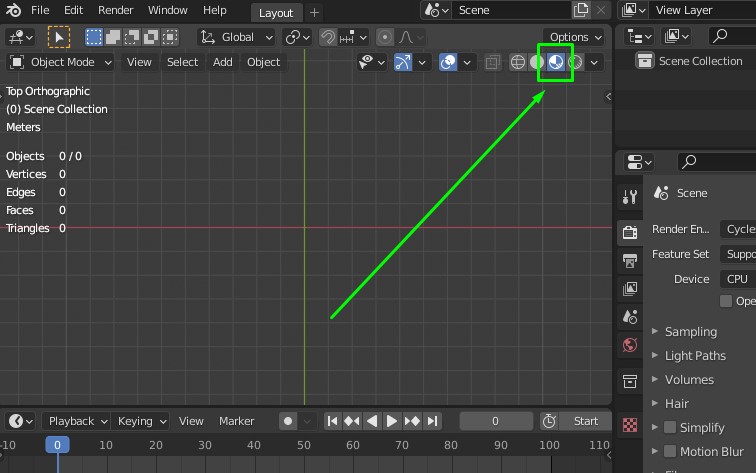The height and width of the screenshot is (473, 756).
Task: Click the View Layer name field
Action: pos(702,10)
